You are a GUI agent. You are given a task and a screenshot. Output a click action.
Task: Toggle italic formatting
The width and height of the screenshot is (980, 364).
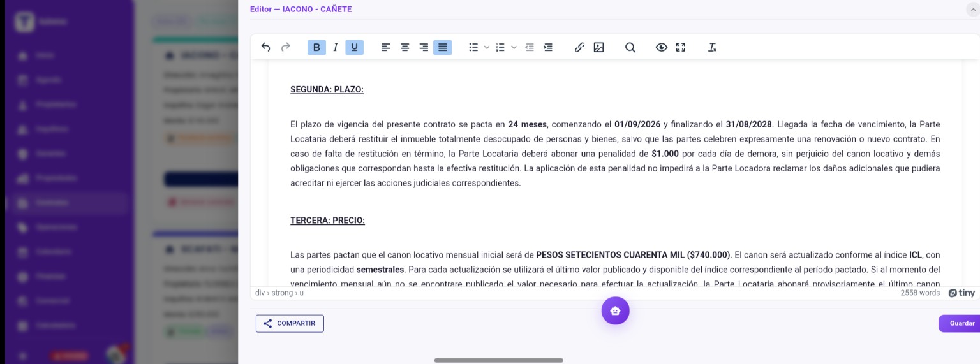pyautogui.click(x=336, y=47)
